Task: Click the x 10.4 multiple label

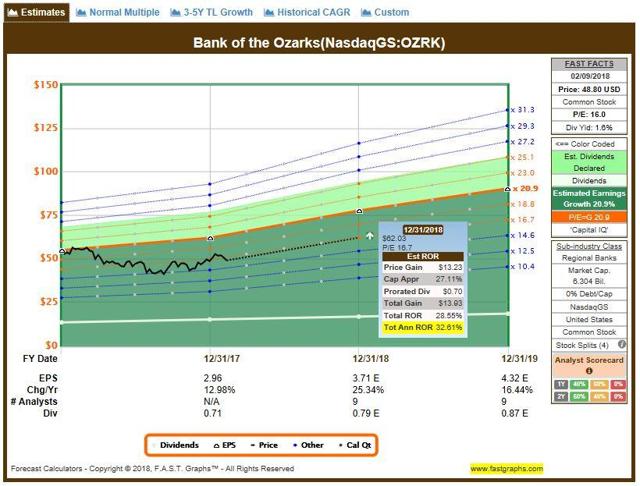Action: pyautogui.click(x=522, y=266)
